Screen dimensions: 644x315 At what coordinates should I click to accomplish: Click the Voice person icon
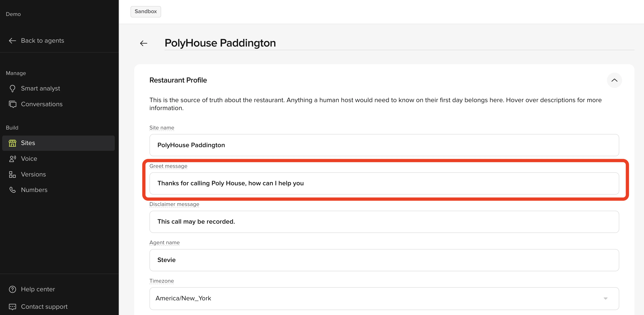click(12, 159)
